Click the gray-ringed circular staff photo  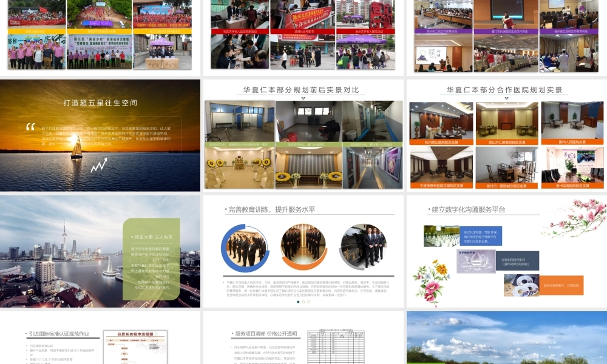tap(363, 247)
